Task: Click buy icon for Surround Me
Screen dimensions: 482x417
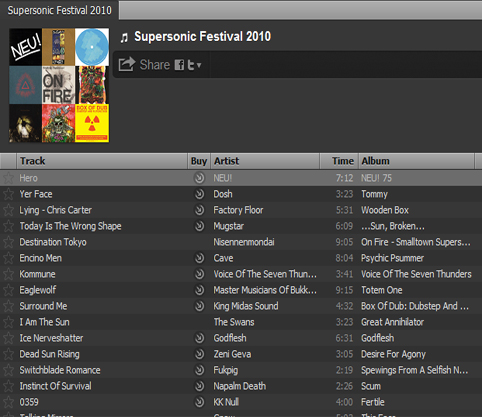Action: 199,306
